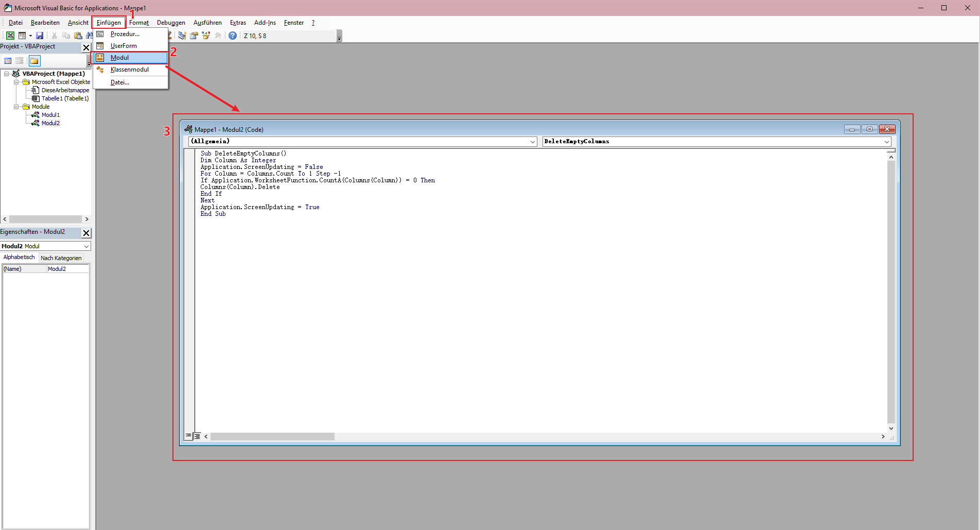Open the insert object dropdown arrow in toolbar
The width and height of the screenshot is (980, 530).
point(30,36)
